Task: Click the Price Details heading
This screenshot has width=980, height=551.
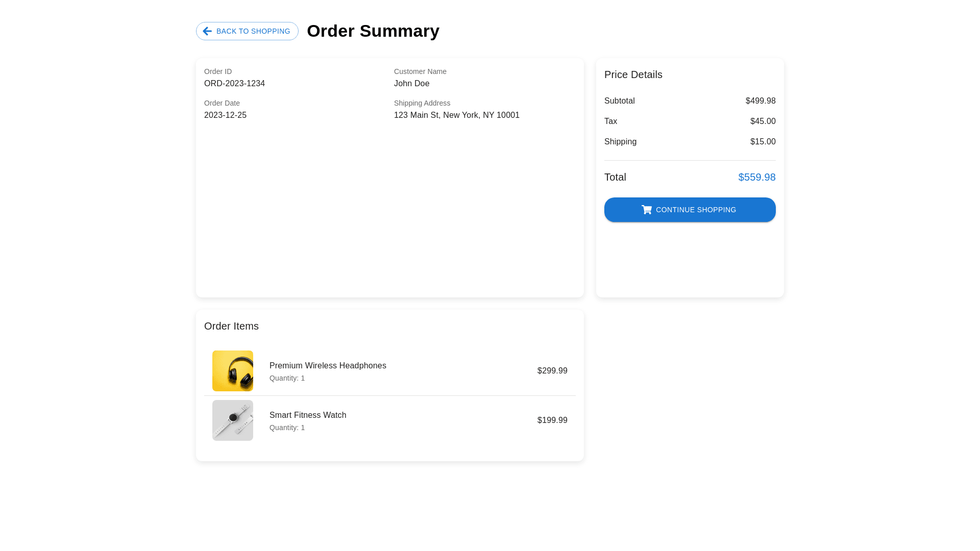Action: (x=633, y=74)
